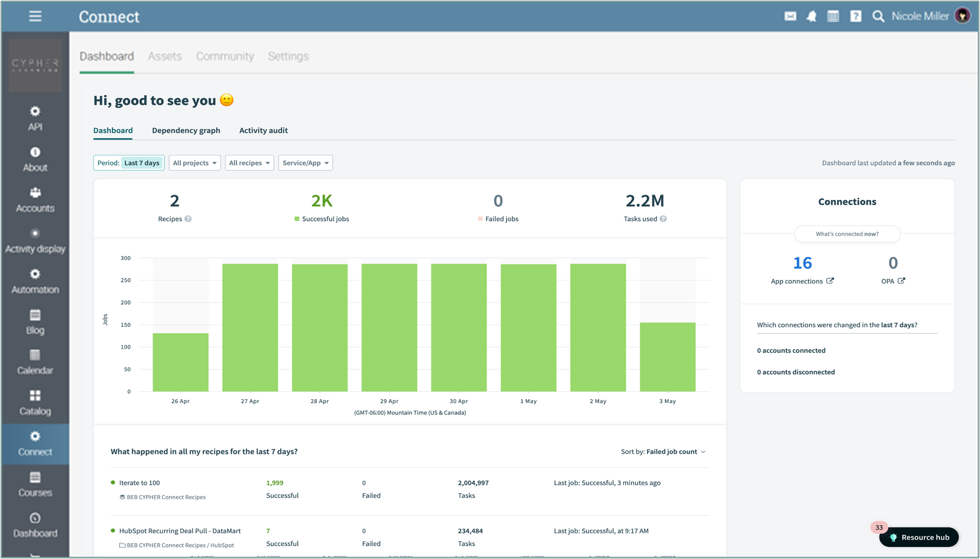The image size is (980, 559).
Task: Open the hamburger menu icon
Action: (x=35, y=16)
